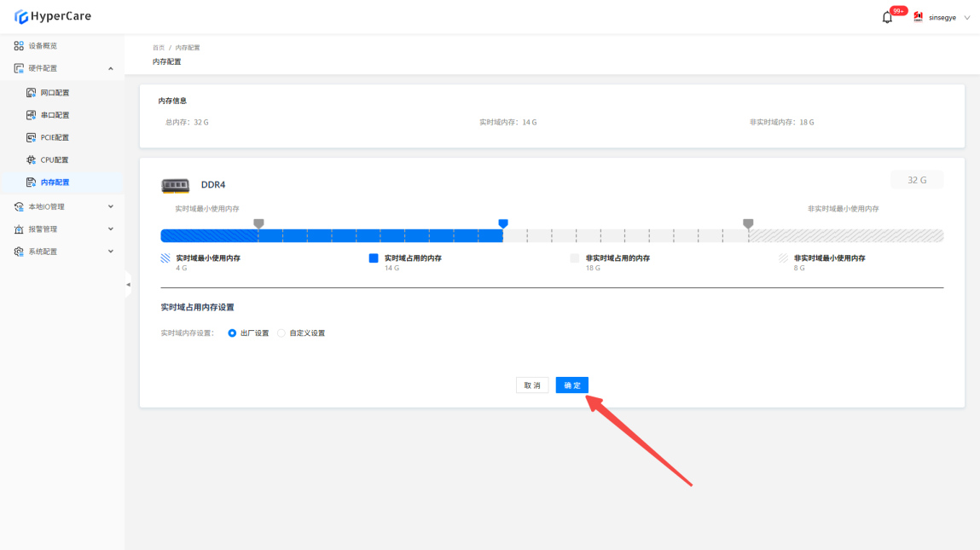
Task: Collapse the 硬件配置 menu chevron
Action: coord(111,69)
